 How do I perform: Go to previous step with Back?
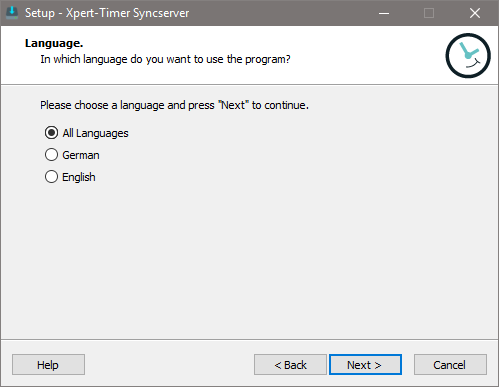point(290,365)
